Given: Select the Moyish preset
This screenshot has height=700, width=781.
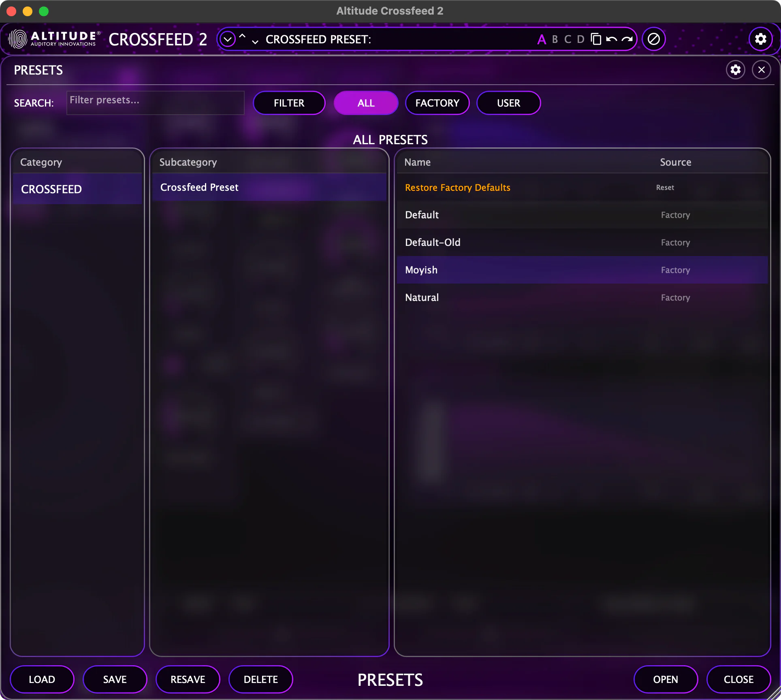Looking at the screenshot, I should click(x=583, y=270).
